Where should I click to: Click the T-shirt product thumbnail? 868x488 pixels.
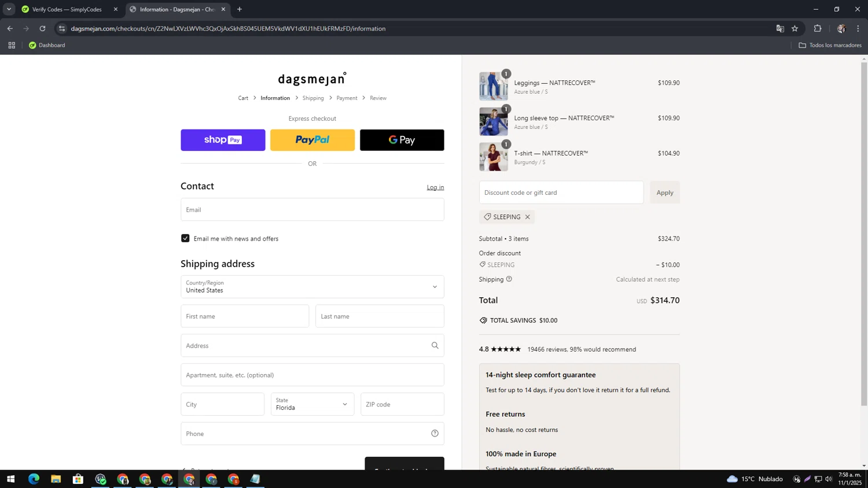pyautogui.click(x=493, y=157)
